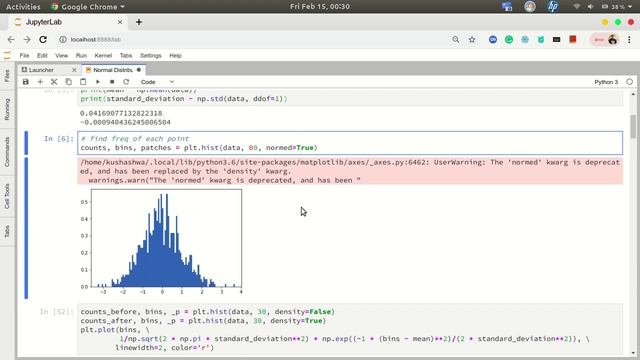Open the Tabs menu

[x=126, y=56]
